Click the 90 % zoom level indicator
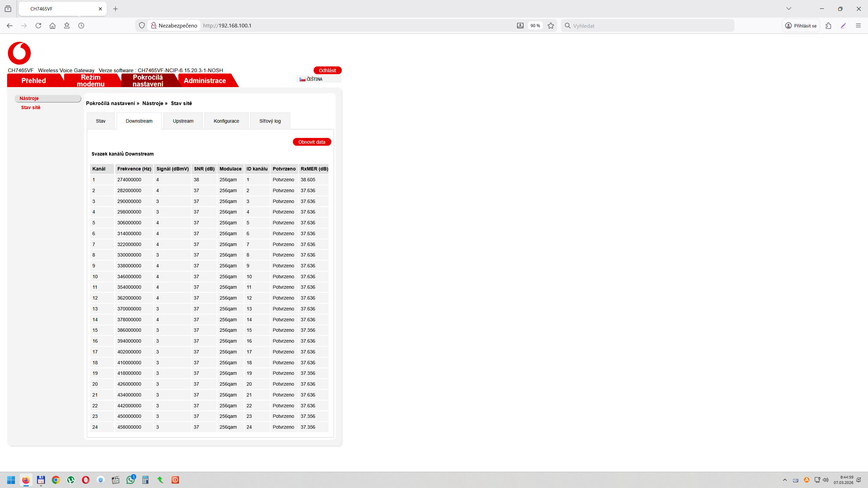 point(535,25)
